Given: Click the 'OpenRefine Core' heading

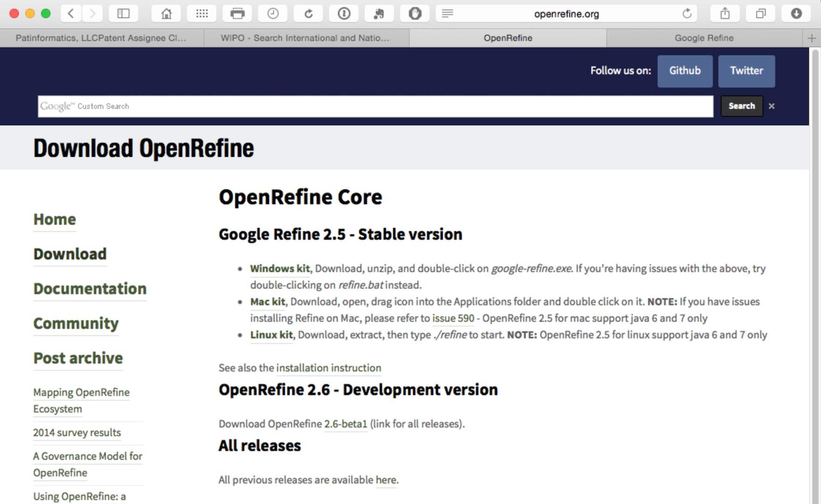Looking at the screenshot, I should (300, 197).
